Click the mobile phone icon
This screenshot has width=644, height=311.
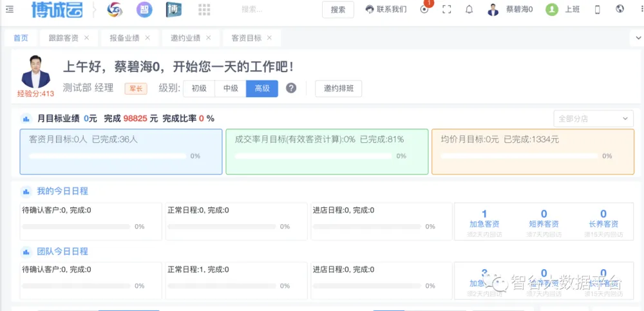tap(597, 10)
